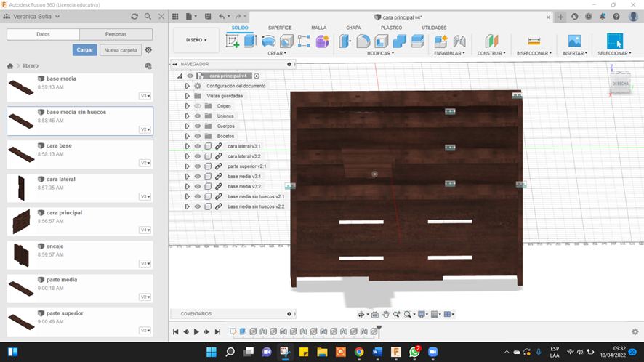Select the Joint tool
644x362 pixels.
[459, 41]
